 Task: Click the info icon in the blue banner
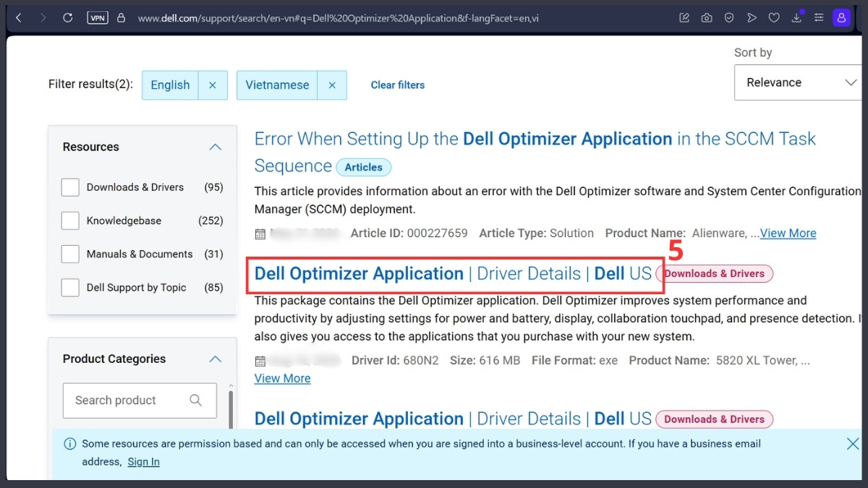click(x=70, y=444)
